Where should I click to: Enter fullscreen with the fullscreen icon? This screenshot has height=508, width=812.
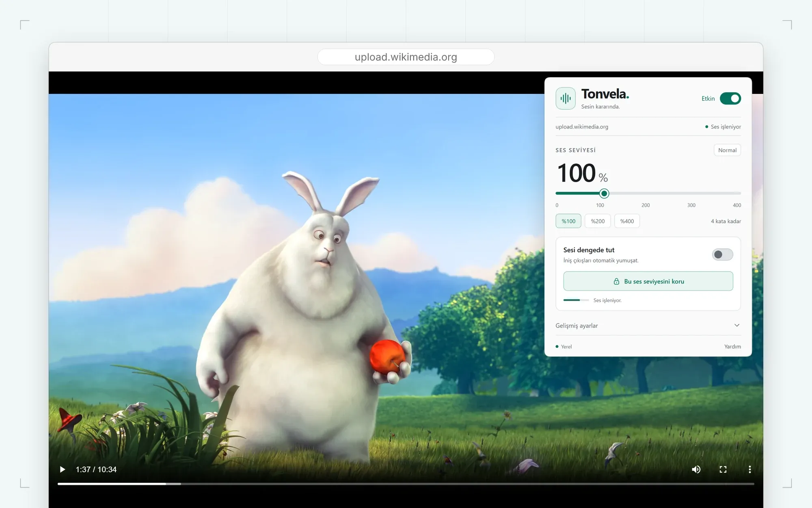click(x=723, y=469)
